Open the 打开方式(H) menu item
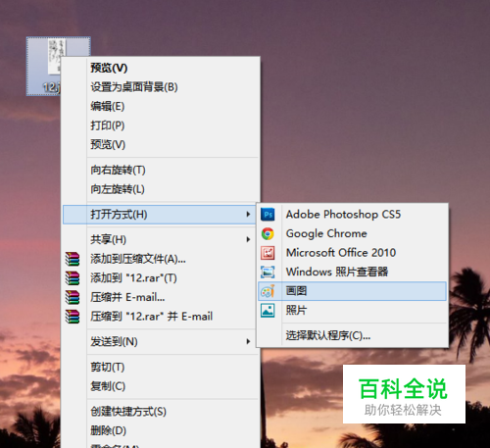The image size is (490, 448). point(160,215)
